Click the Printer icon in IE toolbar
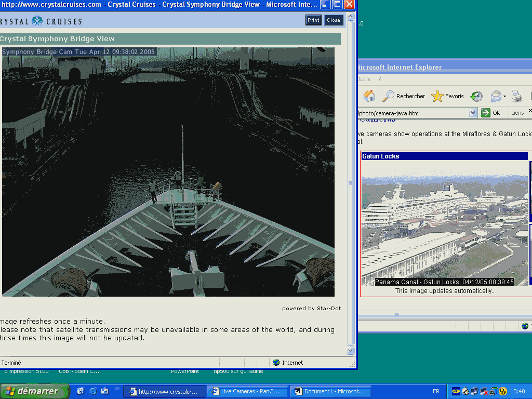Image resolution: width=532 pixels, height=399 pixels. (x=516, y=96)
